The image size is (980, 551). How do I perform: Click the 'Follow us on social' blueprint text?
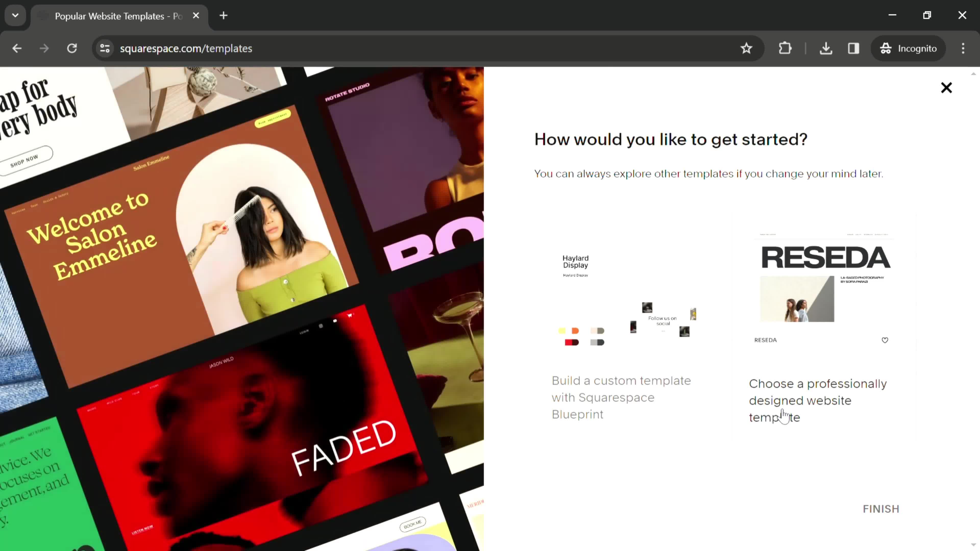(x=662, y=321)
